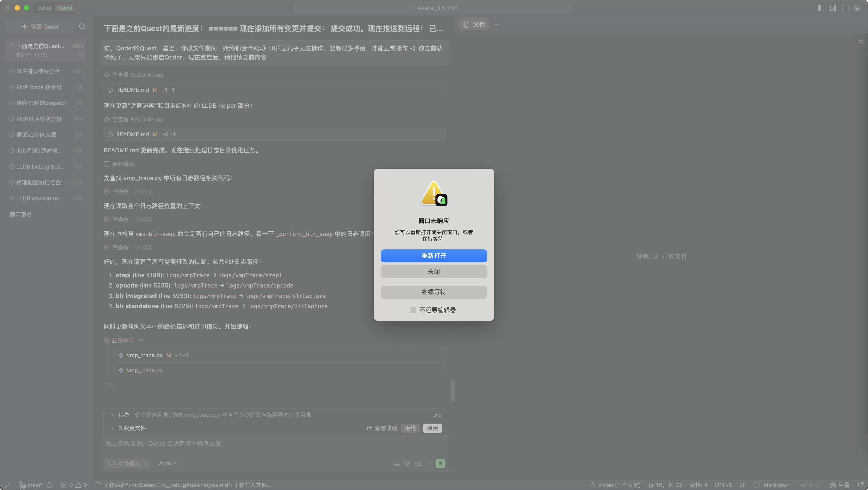Open the LLDB environme... quest
Screen dimensions: 868x490
(46, 198)
